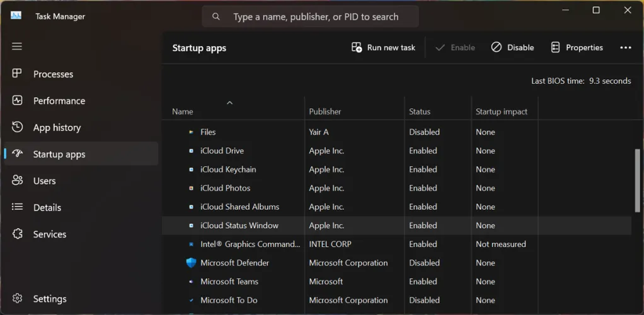The image size is (644, 315).
Task: Click the Details list icon
Action: [x=18, y=207]
